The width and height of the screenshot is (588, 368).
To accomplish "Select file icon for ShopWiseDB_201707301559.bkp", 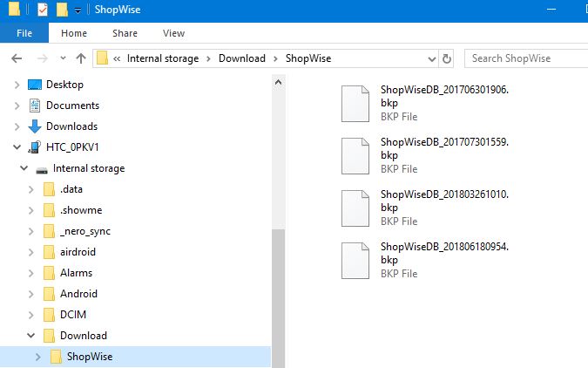I will [355, 156].
